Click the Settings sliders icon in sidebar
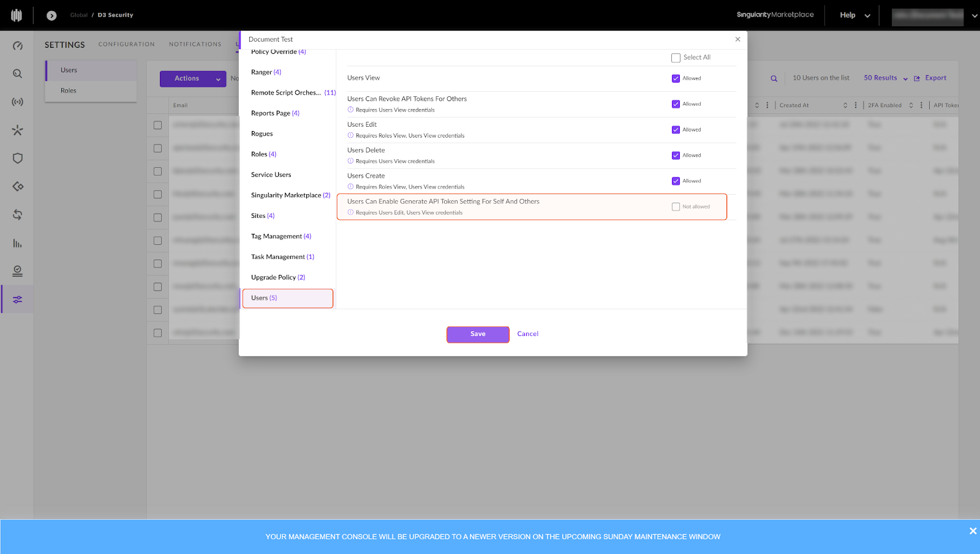This screenshot has height=554, width=980. tap(18, 299)
